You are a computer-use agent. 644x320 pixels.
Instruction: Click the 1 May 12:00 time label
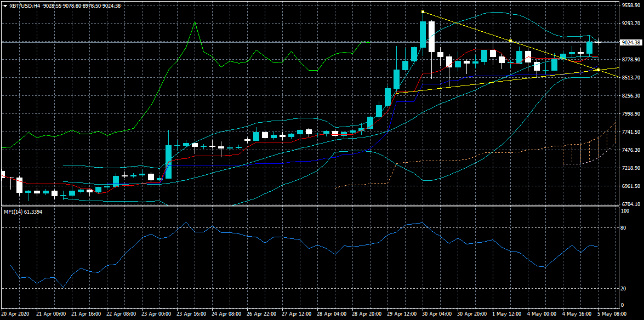click(507, 313)
